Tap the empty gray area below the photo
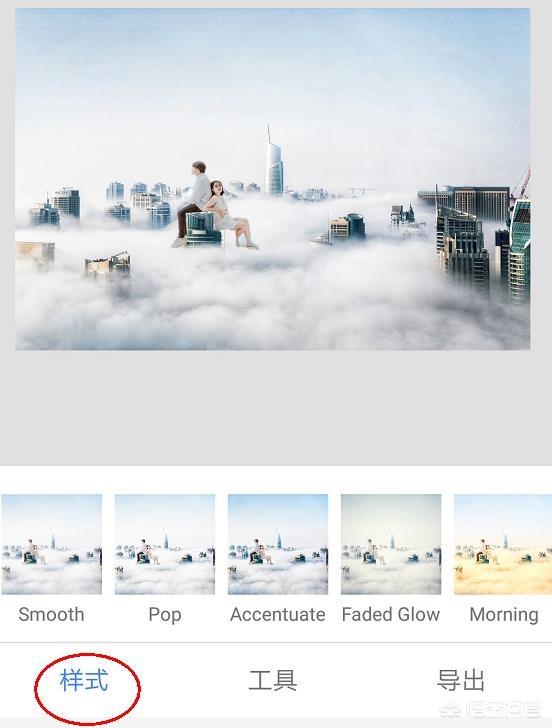The width and height of the screenshot is (552, 728). coord(276,407)
